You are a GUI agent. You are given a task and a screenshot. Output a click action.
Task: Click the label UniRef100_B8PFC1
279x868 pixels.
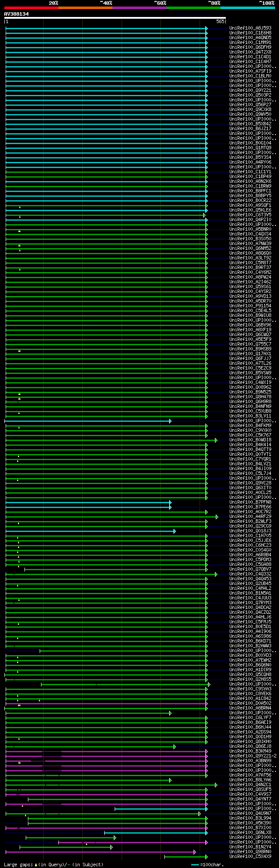[250, 191]
